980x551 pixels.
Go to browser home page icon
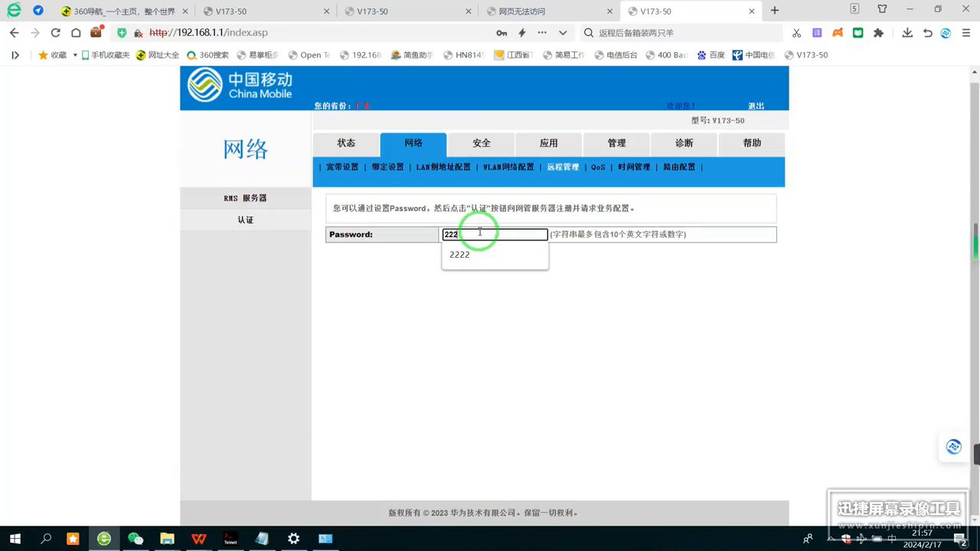click(76, 33)
